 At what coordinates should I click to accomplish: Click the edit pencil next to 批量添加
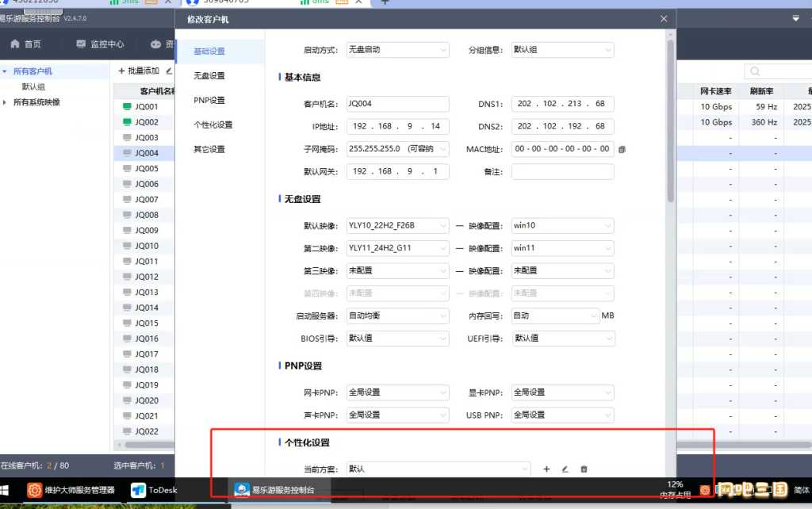[169, 71]
